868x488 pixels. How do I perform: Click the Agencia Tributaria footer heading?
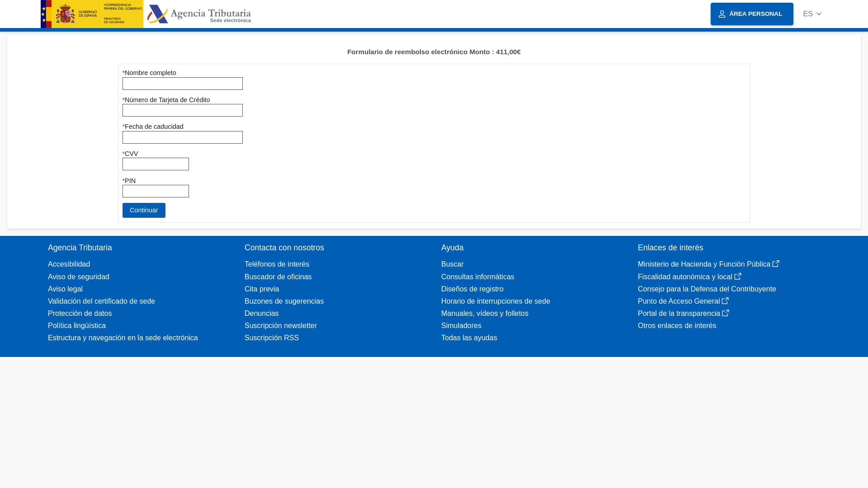[x=80, y=248]
